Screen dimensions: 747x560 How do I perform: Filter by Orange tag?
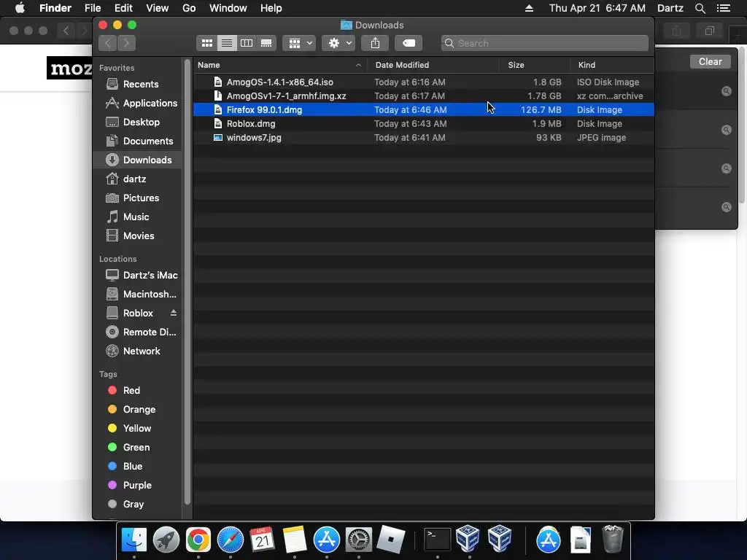tap(138, 410)
